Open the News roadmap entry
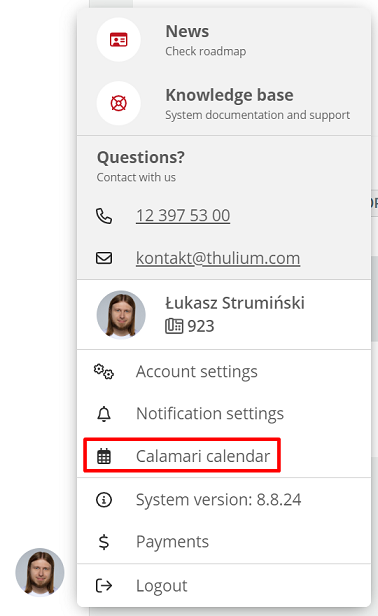The image size is (378, 616). coord(224,40)
